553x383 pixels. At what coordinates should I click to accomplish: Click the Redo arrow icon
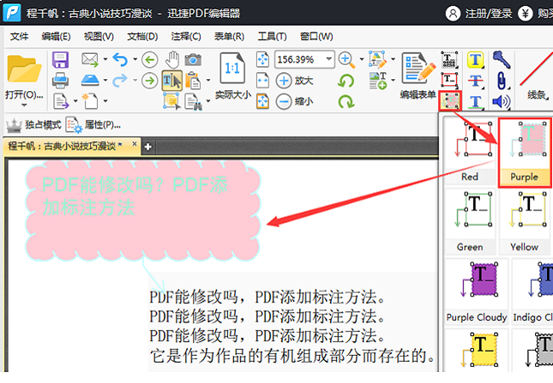click(x=120, y=80)
